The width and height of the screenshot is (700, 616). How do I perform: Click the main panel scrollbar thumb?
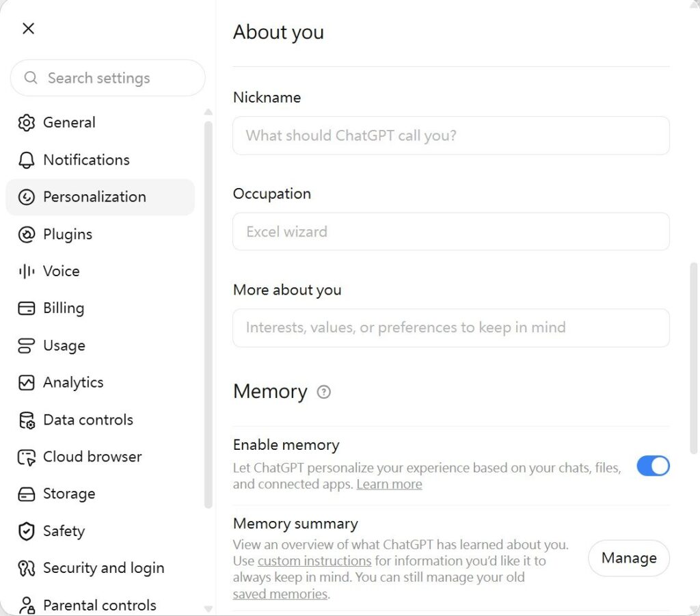pyautogui.click(x=693, y=358)
